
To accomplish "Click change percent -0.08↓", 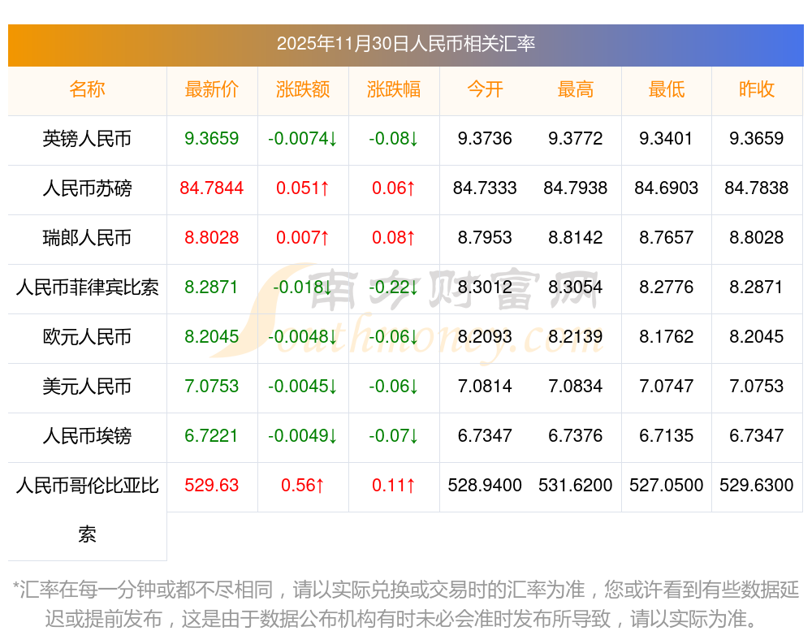I will pyautogui.click(x=394, y=138).
